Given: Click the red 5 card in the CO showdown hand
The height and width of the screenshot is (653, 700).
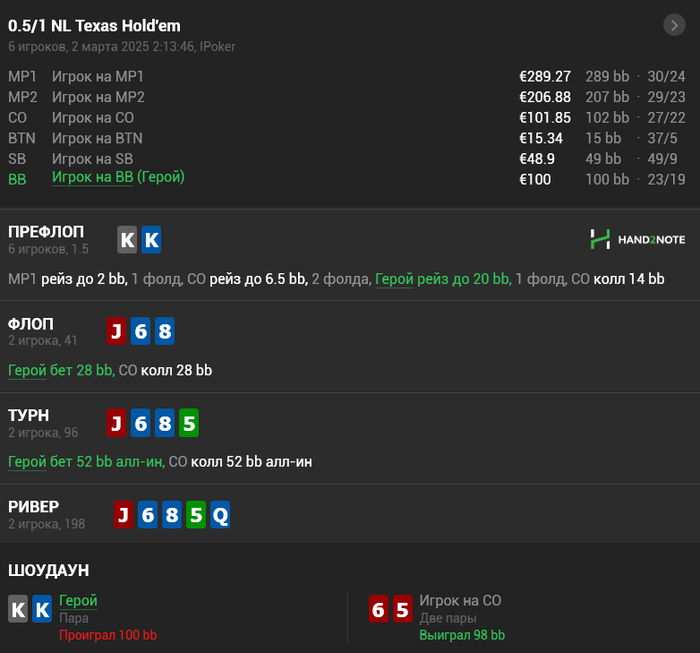Looking at the screenshot, I should tap(403, 609).
